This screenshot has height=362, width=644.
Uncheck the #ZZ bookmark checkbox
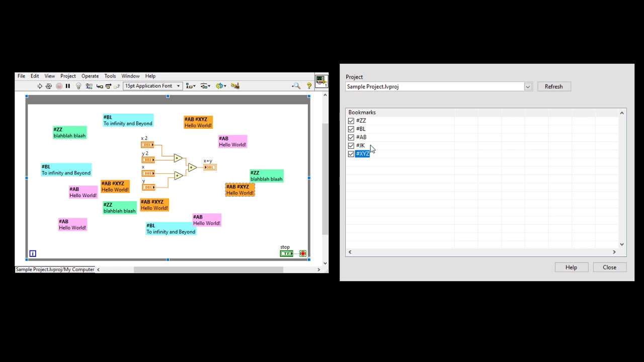[x=351, y=121]
